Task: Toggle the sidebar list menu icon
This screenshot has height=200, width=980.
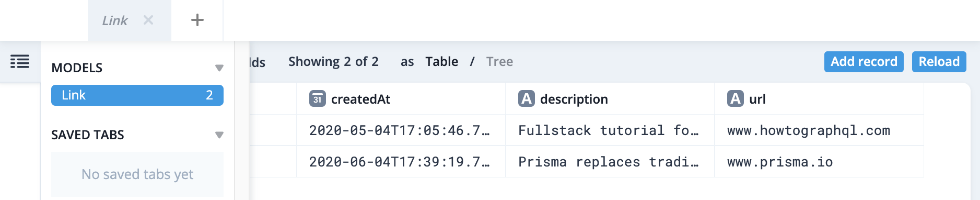Action: click(20, 62)
